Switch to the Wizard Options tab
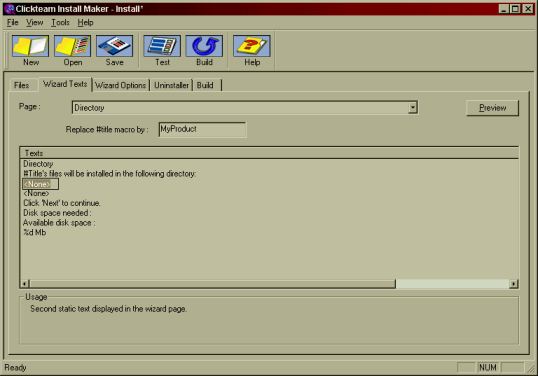 point(120,85)
